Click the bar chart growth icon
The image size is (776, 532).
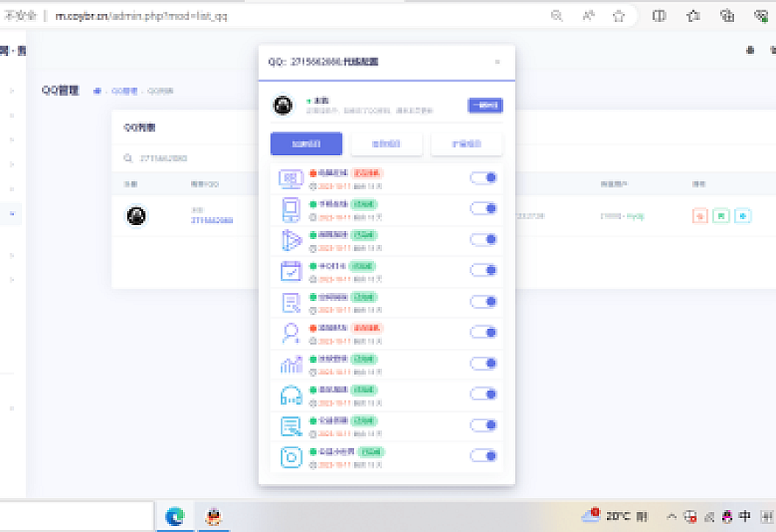point(290,364)
